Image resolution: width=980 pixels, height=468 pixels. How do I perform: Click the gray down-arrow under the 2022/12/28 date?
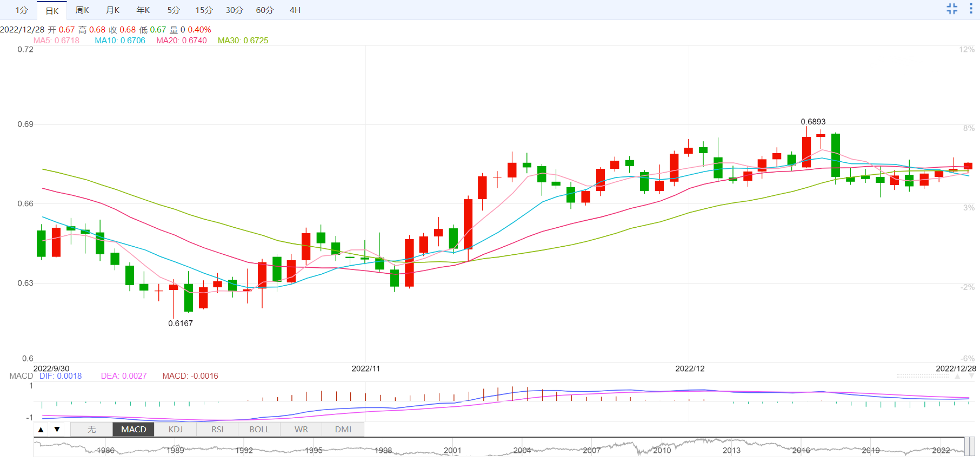coord(971,376)
